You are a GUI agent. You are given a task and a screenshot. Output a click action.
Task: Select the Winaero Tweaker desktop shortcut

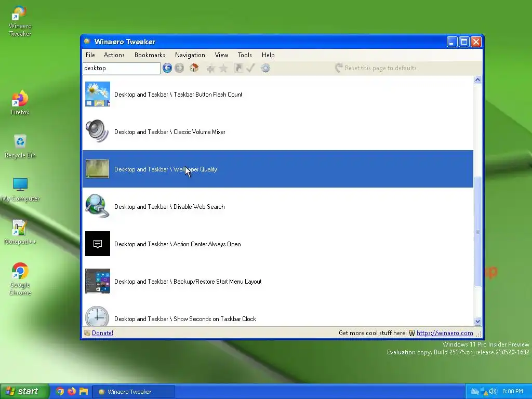[20, 21]
